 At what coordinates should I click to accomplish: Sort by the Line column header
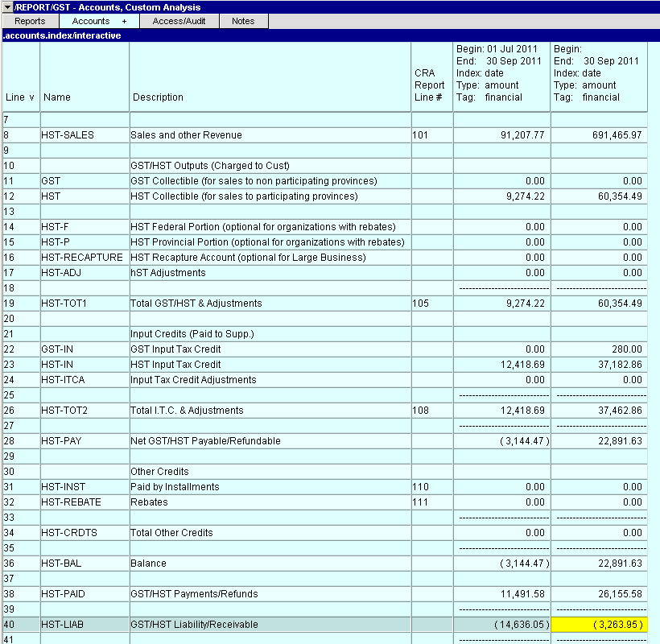tap(20, 97)
